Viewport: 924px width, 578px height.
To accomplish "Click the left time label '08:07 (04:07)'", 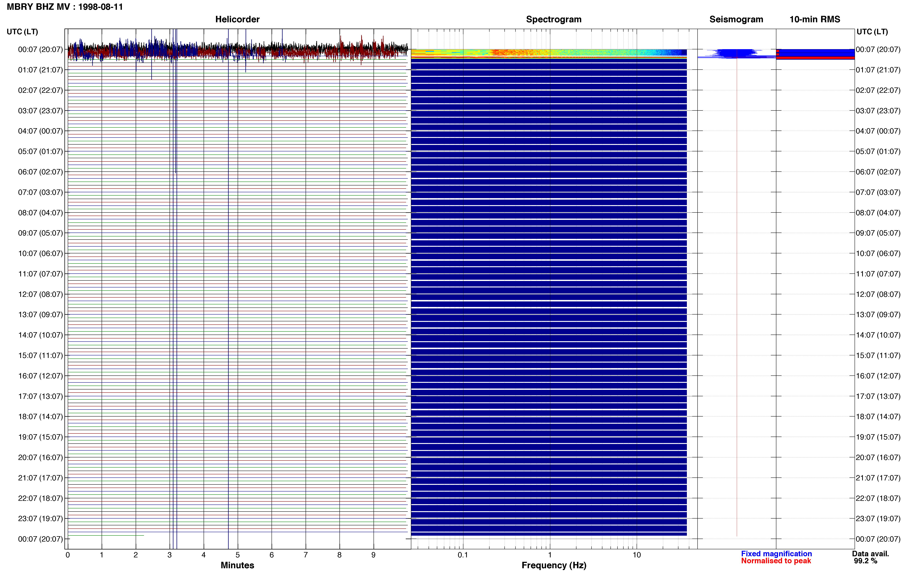I will [x=41, y=212].
